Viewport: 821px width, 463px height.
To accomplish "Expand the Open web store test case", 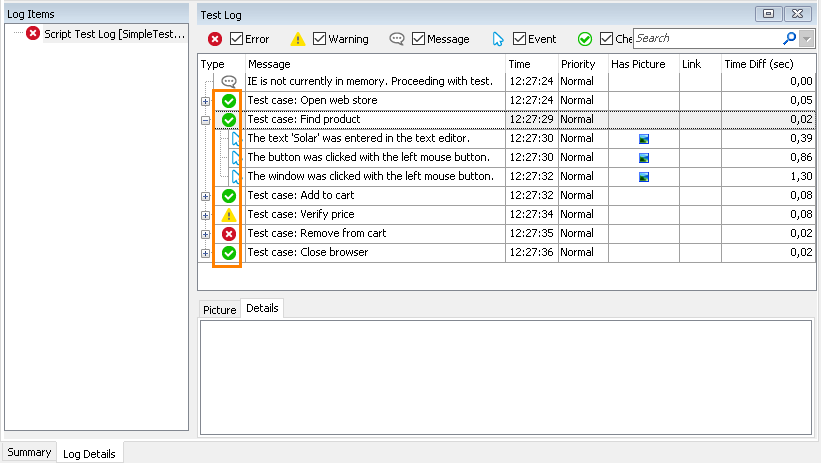I will click(x=206, y=101).
